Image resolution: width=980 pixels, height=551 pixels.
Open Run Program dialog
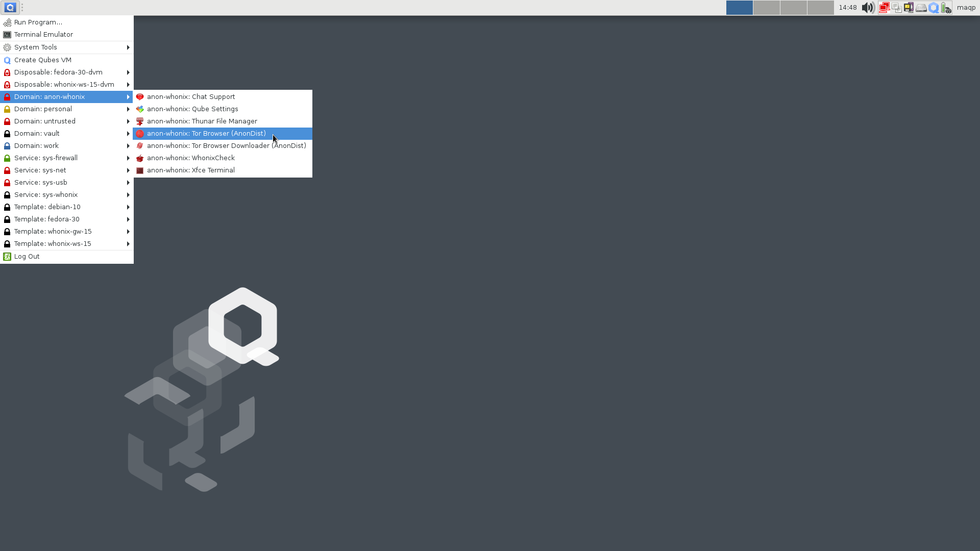pyautogui.click(x=67, y=22)
